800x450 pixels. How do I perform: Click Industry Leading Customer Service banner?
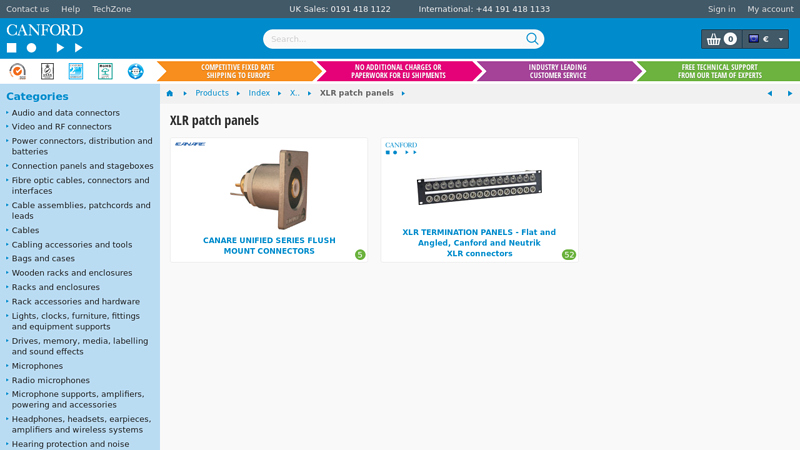pyautogui.click(x=558, y=71)
